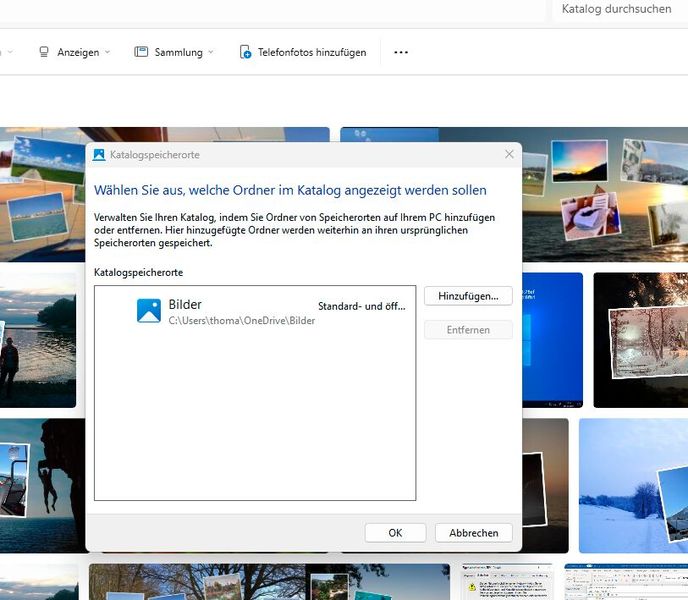Click the Bilder folder picture icon

click(149, 311)
